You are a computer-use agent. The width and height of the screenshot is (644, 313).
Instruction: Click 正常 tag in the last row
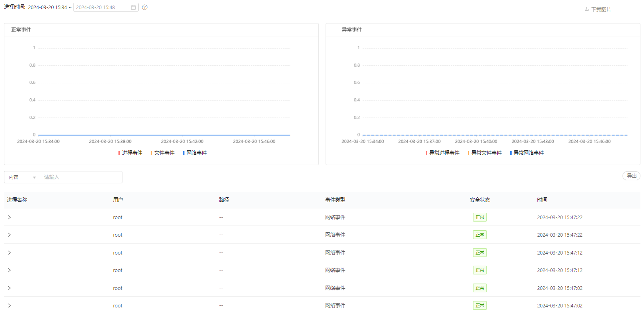tap(480, 305)
